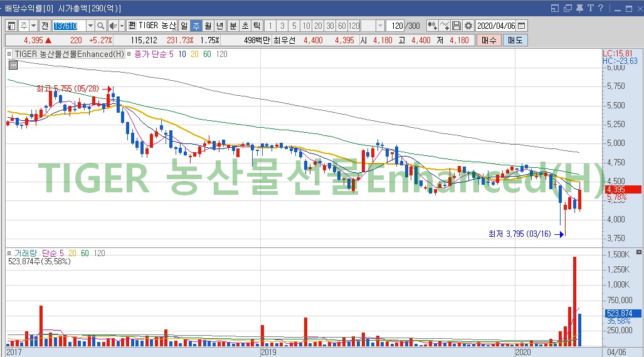Screen dimensions: 644x357
Task: Toggle the 거래량 volume indicator marker
Action: pyautogui.click(x=9, y=253)
